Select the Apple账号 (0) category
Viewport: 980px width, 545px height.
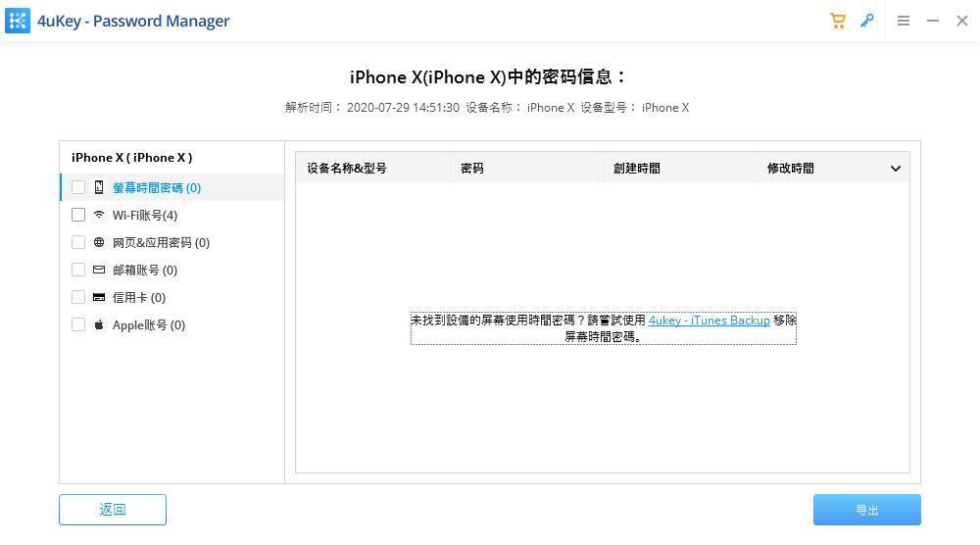click(x=171, y=325)
